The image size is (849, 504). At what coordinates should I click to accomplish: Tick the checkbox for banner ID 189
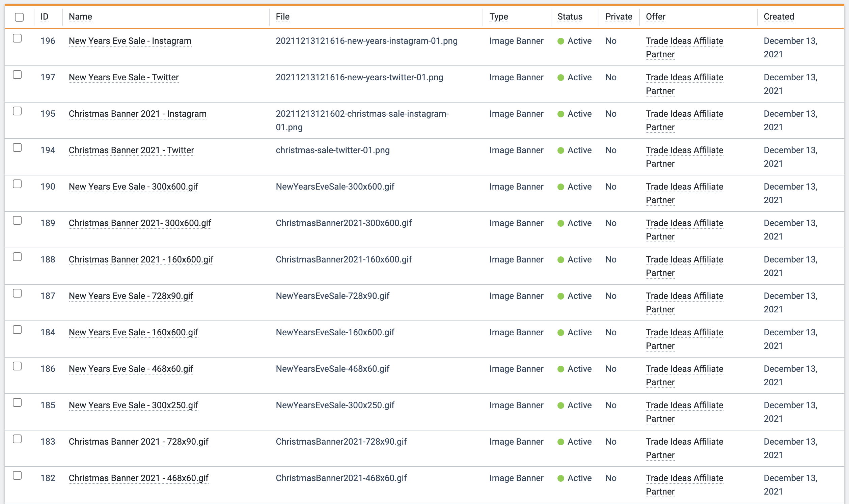[17, 220]
